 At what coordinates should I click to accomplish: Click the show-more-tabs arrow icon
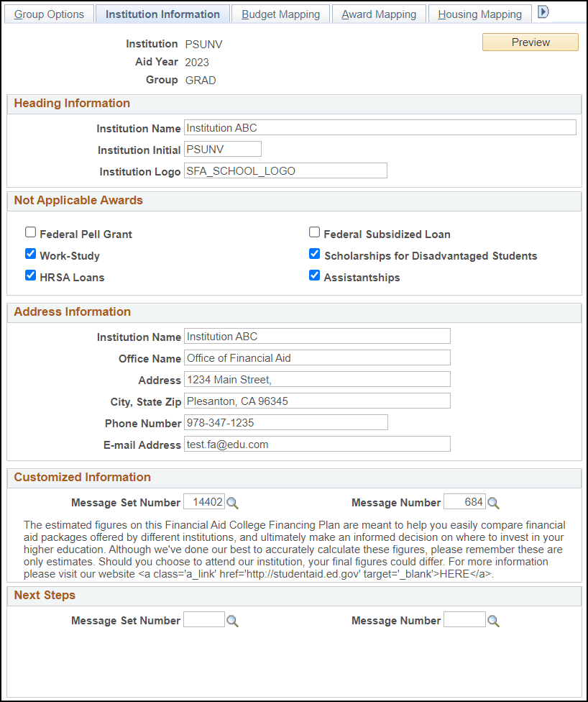coord(543,12)
